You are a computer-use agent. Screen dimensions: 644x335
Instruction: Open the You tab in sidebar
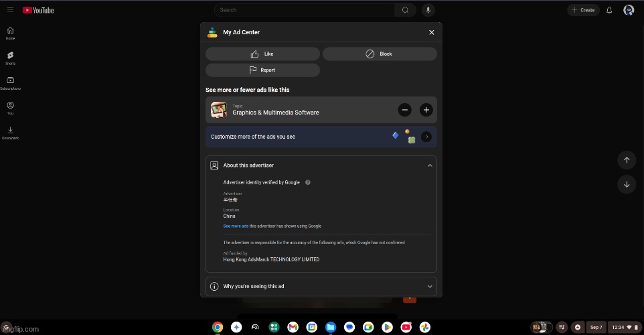(x=10, y=108)
